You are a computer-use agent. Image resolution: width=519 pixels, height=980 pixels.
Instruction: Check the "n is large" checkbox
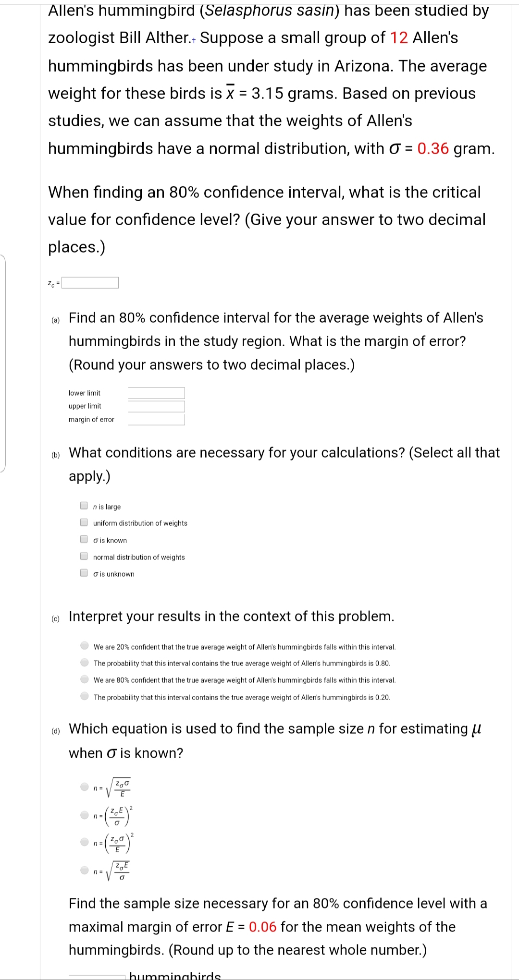(83, 506)
